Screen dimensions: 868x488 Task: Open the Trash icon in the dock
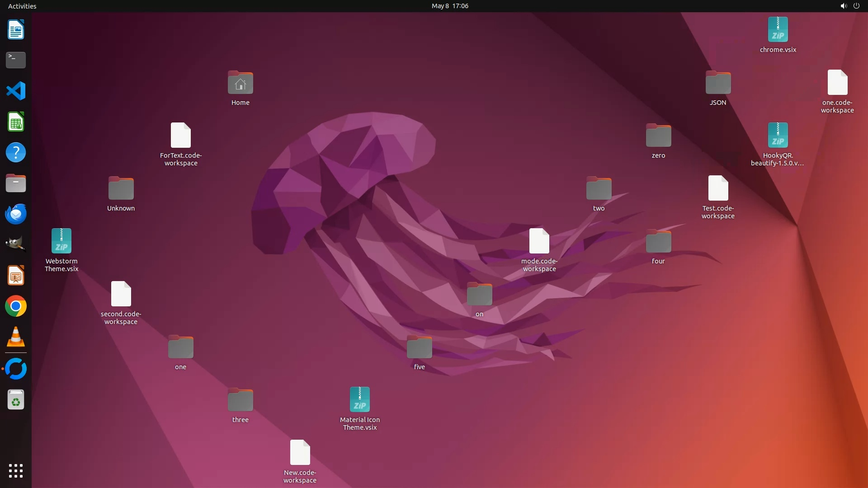coord(16,400)
